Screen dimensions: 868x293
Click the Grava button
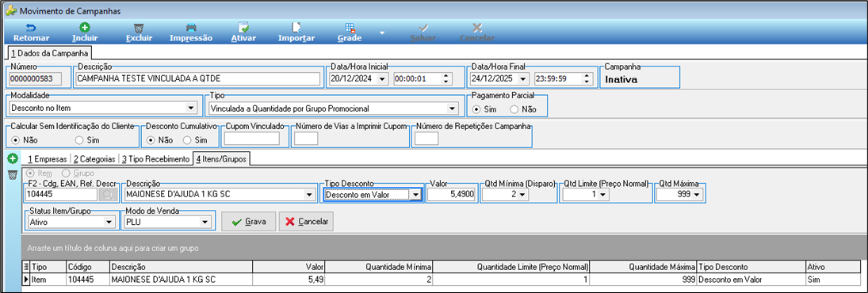click(x=249, y=222)
